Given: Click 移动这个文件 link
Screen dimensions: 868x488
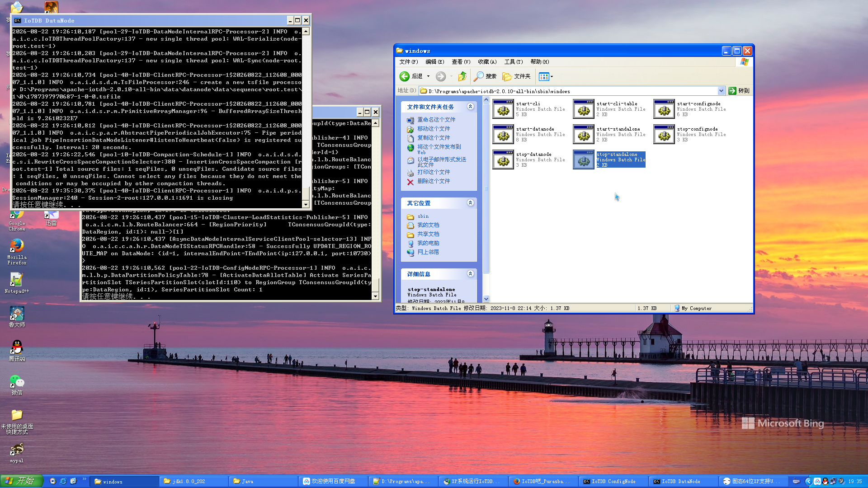Looking at the screenshot, I should tap(434, 129).
